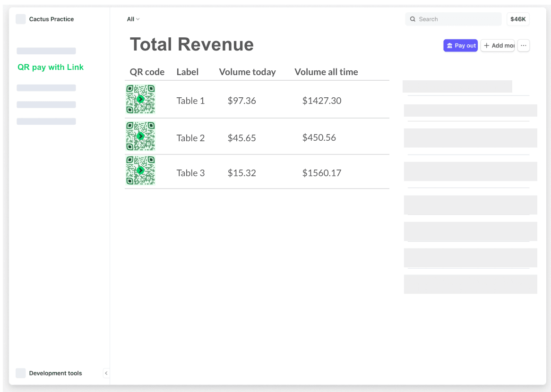
Task: Click the bank icon on Pay out
Action: (449, 46)
